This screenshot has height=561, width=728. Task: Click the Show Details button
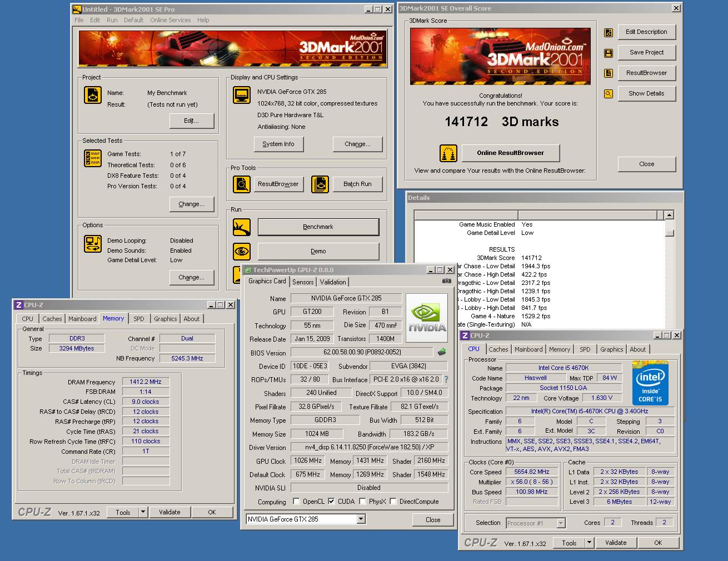coord(646,94)
